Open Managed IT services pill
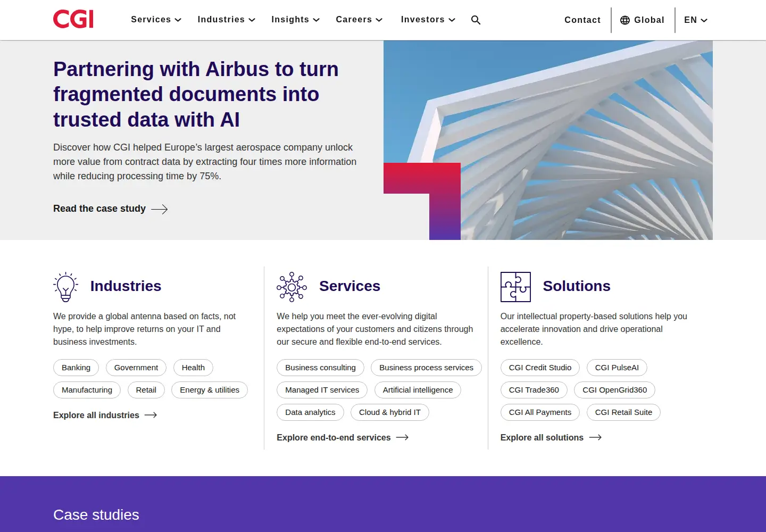 point(322,390)
